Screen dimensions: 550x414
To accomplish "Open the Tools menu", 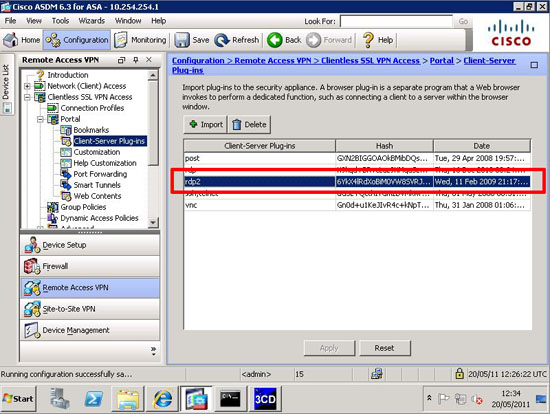I will click(60, 21).
